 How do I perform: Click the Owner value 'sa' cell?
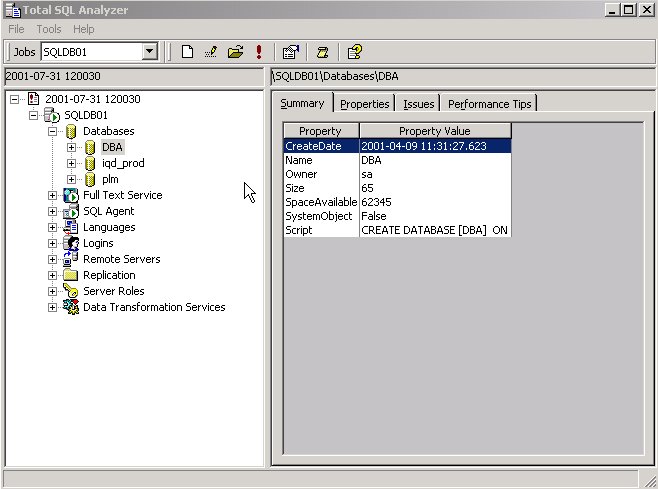pyautogui.click(x=435, y=174)
